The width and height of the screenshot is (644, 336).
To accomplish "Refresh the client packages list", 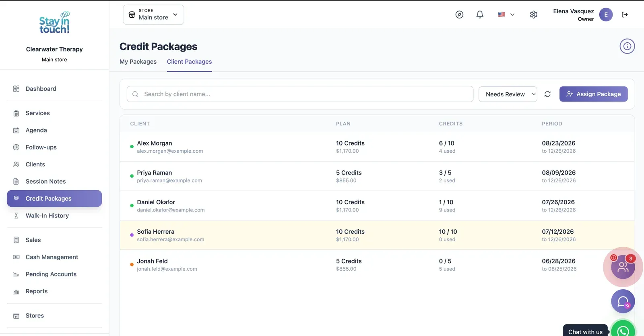I will tap(547, 94).
